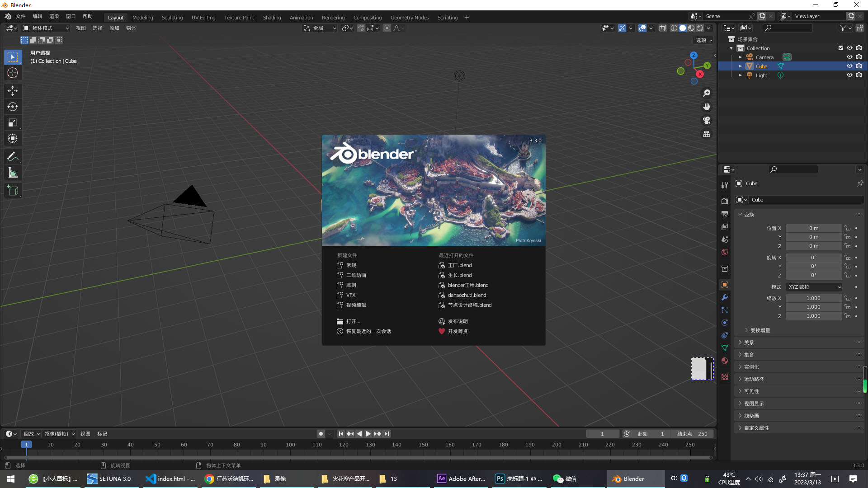Hide Cube in viewport via eye icon
868x488 pixels.
(x=849, y=66)
